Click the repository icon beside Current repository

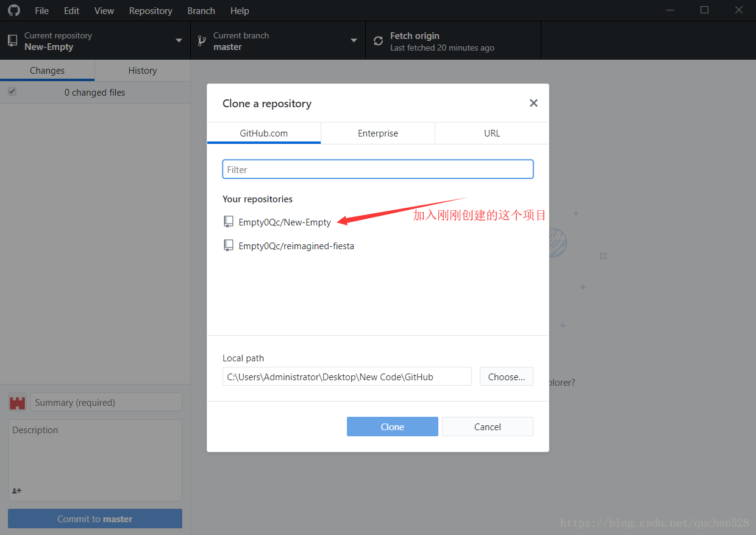(x=12, y=41)
